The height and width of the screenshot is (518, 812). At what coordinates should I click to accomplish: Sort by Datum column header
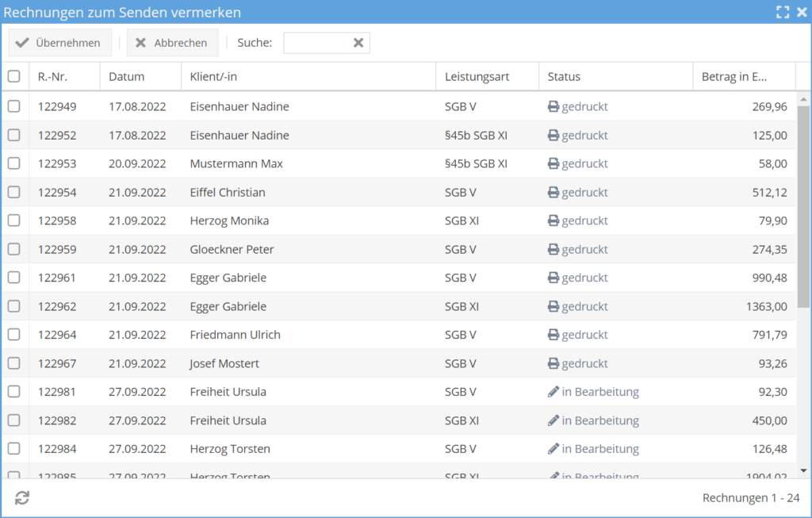(127, 77)
